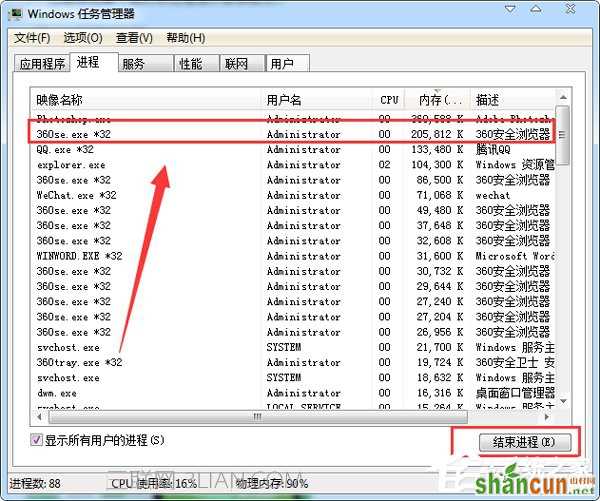
Task: Open the 性能 tab
Action: pos(196,63)
